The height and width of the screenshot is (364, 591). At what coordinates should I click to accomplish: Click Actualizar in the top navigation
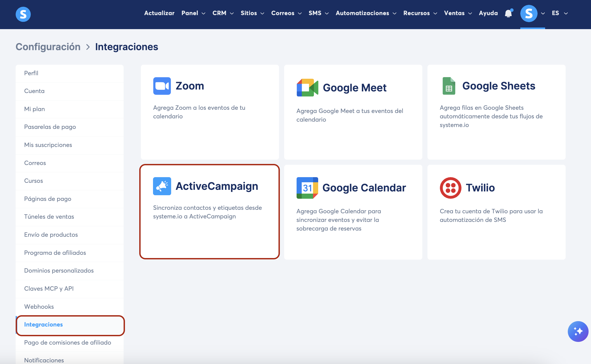pyautogui.click(x=159, y=13)
